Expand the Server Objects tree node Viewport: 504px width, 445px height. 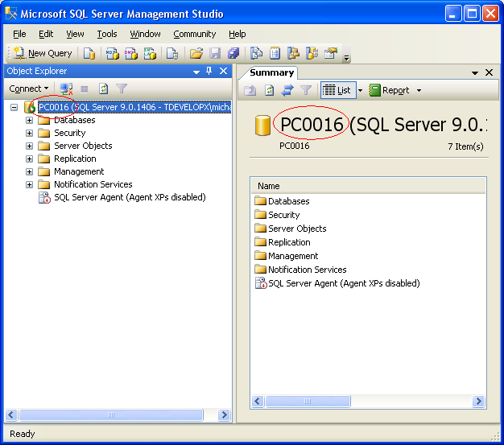(x=29, y=146)
